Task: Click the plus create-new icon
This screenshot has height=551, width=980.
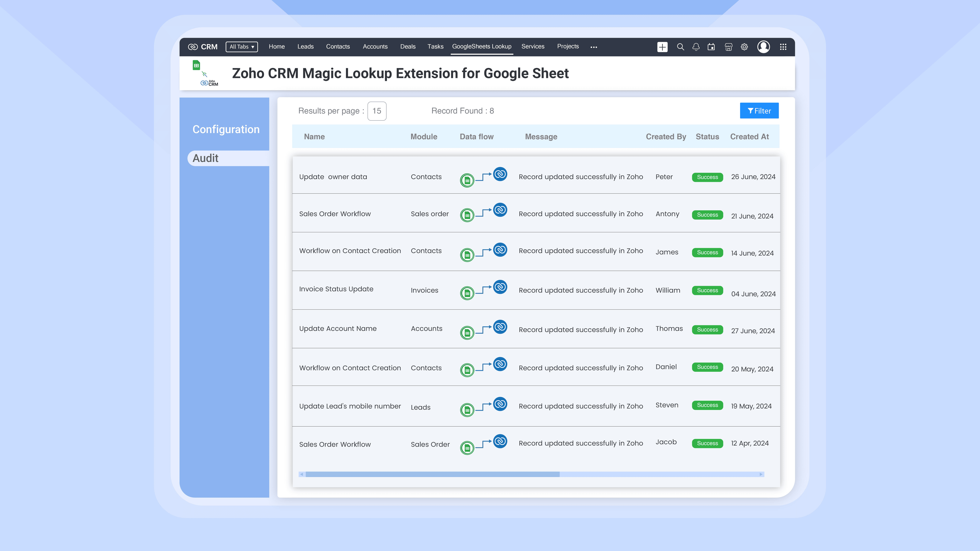Action: point(662,47)
